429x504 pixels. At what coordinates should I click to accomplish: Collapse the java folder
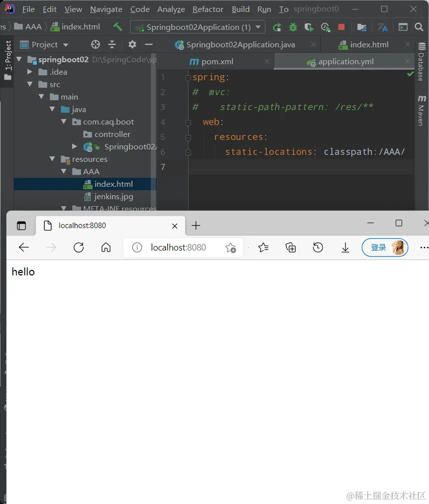(52, 109)
